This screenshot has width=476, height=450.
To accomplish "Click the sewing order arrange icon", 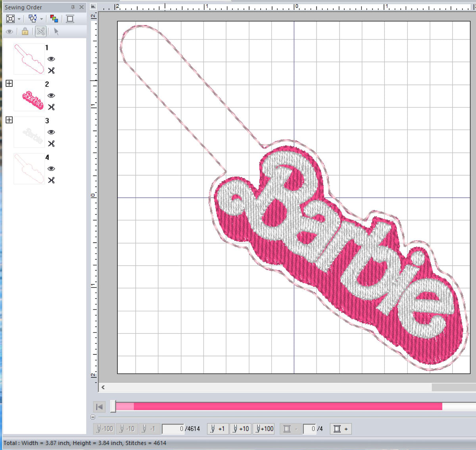I will pos(33,19).
